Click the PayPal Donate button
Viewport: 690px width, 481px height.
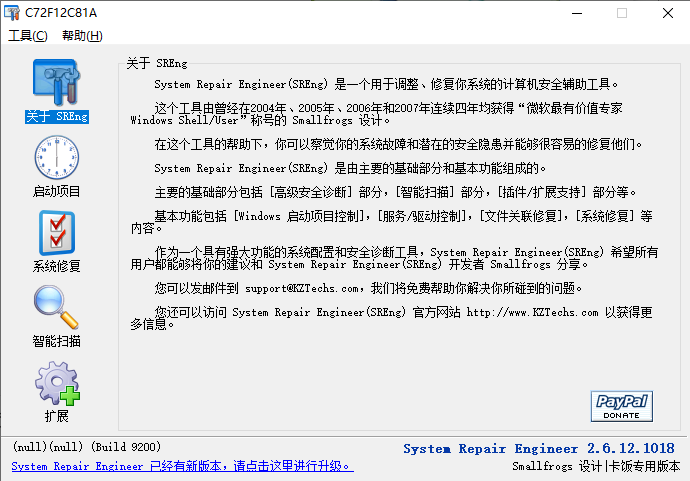(x=621, y=406)
